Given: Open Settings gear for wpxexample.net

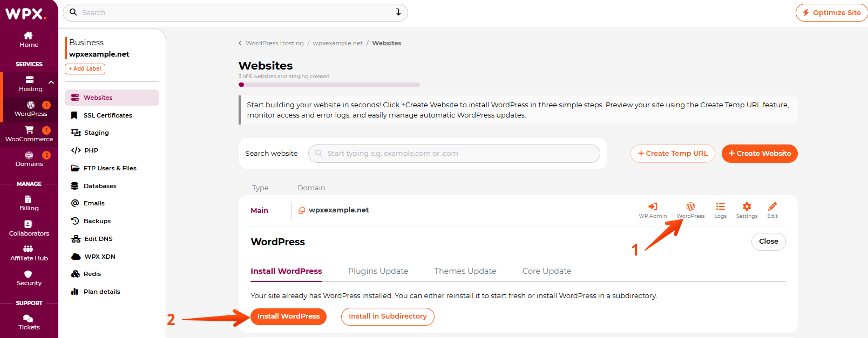Looking at the screenshot, I should [x=747, y=207].
